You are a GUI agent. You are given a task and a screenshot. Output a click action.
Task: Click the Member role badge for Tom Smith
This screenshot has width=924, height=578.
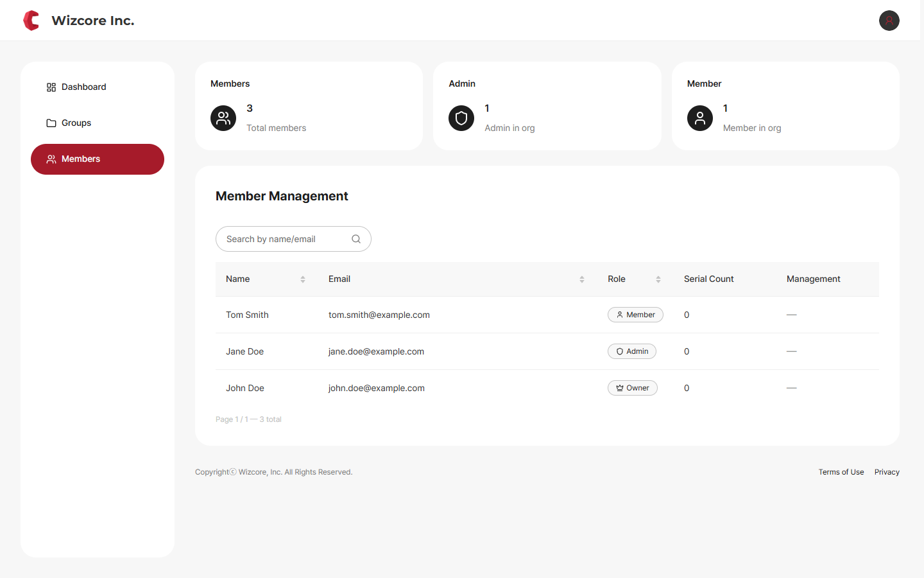point(635,315)
